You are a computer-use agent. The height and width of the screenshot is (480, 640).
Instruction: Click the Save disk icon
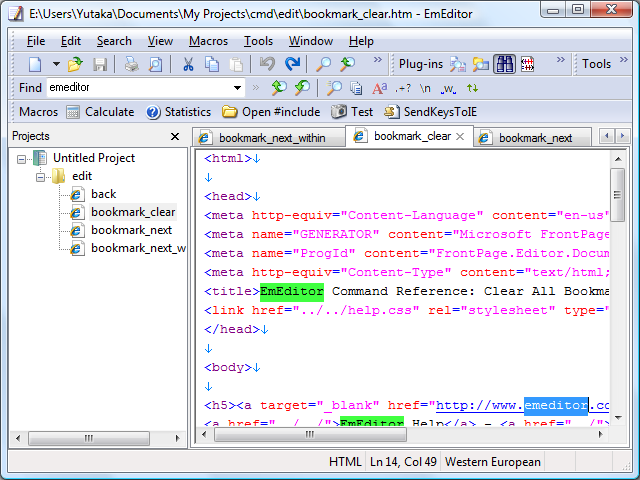point(100,64)
